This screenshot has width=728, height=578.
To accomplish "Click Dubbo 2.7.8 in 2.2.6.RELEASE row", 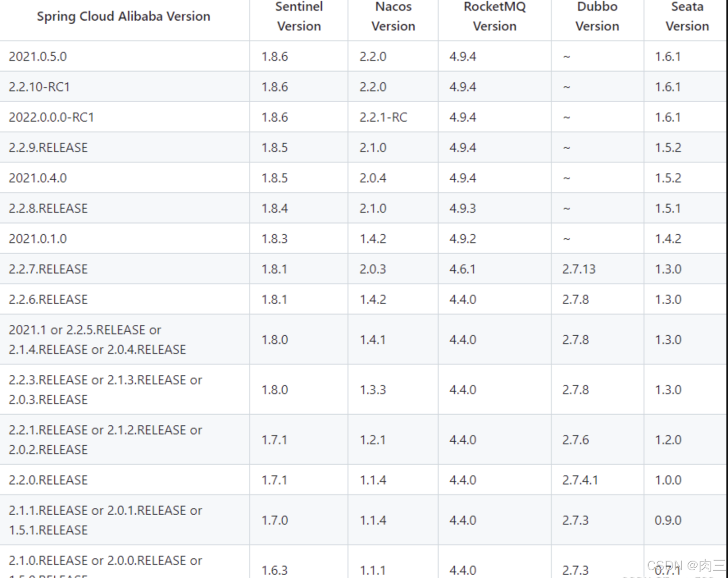I will coord(576,299).
